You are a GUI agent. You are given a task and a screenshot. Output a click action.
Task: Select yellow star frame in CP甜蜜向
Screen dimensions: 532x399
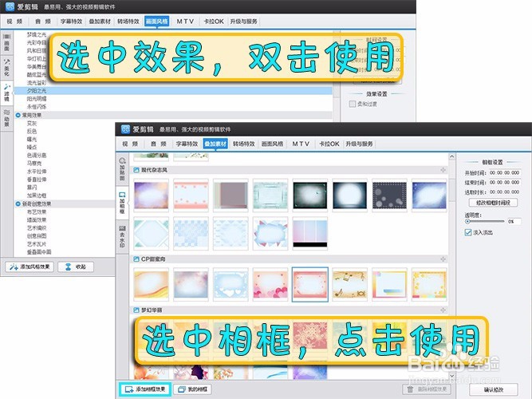pyautogui.click(x=429, y=284)
